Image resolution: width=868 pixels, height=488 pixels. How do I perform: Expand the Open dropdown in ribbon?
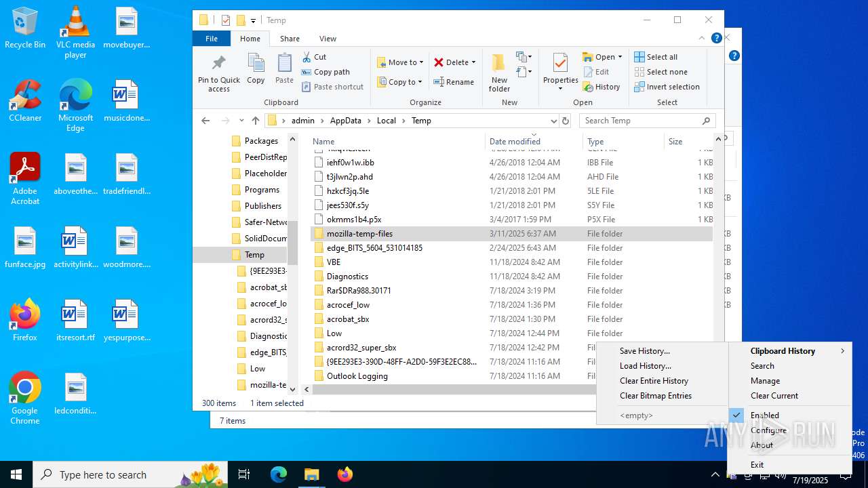(x=620, y=57)
